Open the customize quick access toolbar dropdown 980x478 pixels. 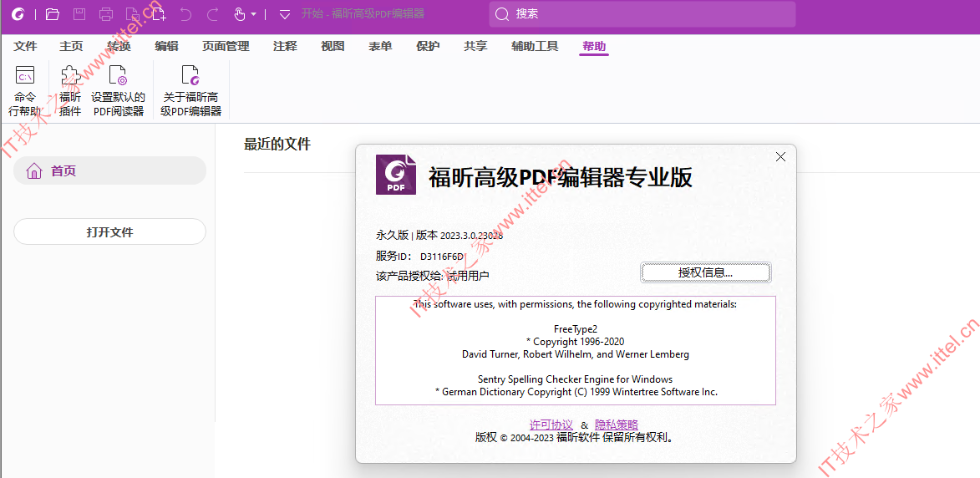pos(285,13)
